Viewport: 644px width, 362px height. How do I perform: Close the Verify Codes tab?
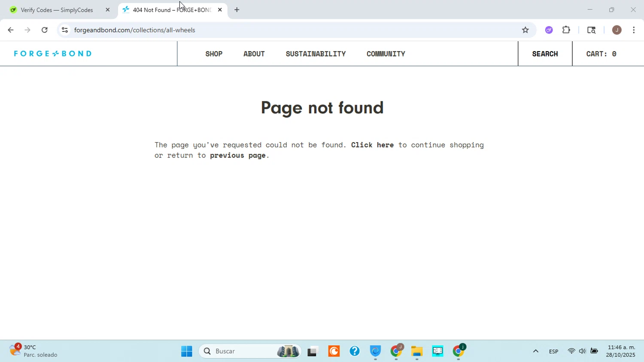tap(108, 10)
